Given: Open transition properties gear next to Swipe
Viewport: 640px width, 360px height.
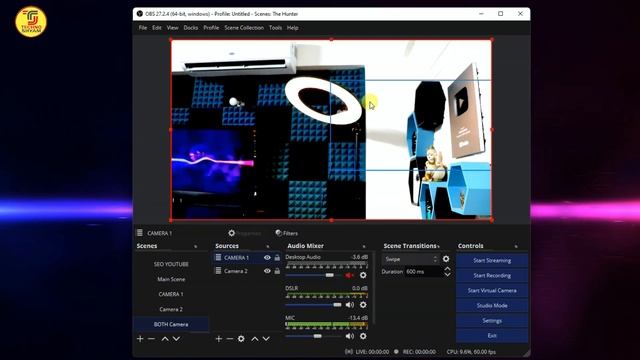Looking at the screenshot, I should [446, 259].
